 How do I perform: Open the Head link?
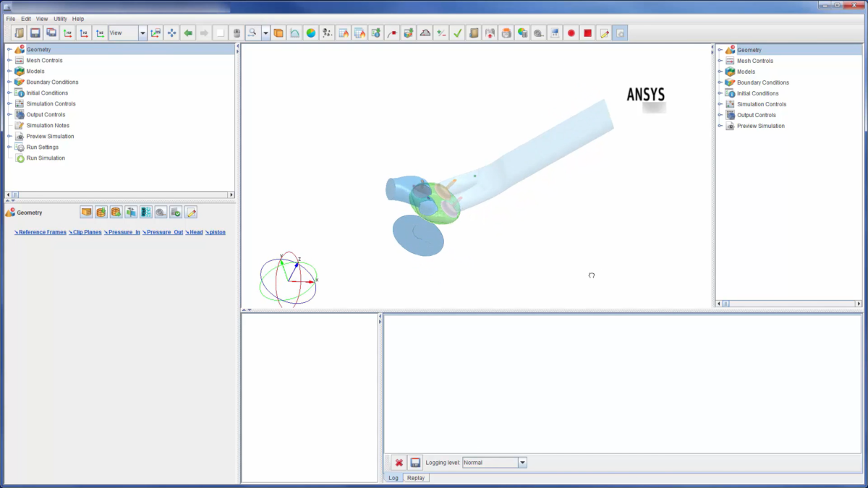[x=194, y=232]
